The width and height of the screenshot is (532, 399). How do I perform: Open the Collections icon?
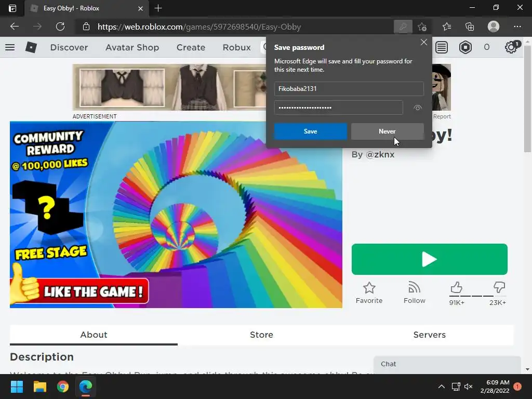pyautogui.click(x=470, y=26)
